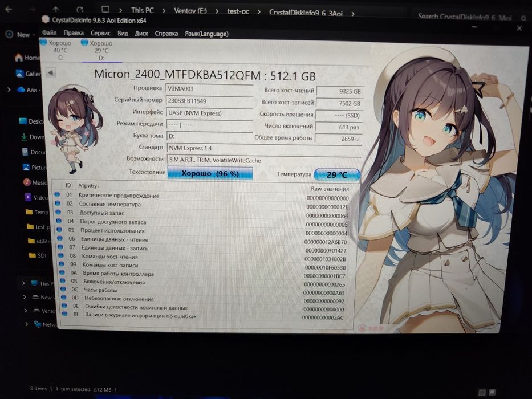Click the Стандарт field NVM Express 1.4
This screenshot has height=399, width=532.
coord(264,148)
